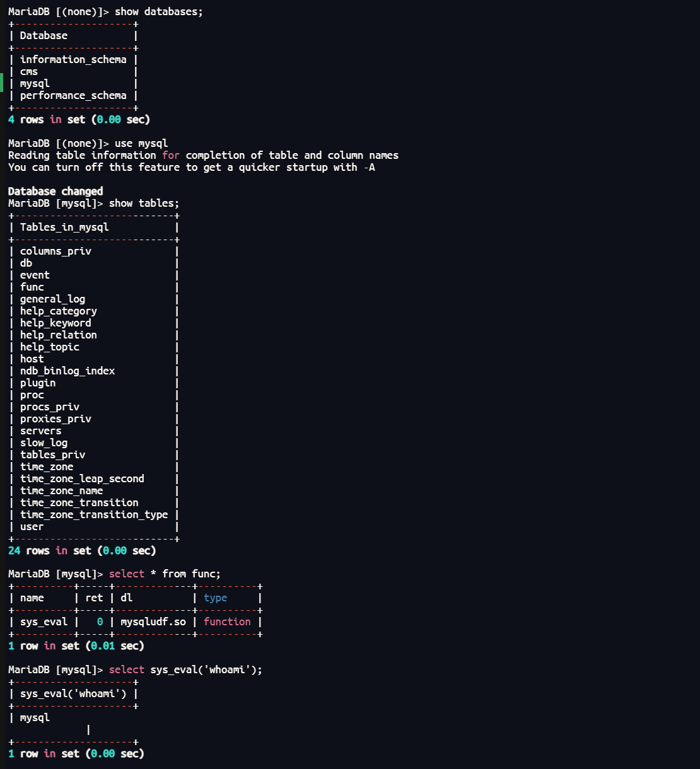This screenshot has height=769, width=700.
Task: Select performance_schema in the database list
Action: (x=73, y=95)
